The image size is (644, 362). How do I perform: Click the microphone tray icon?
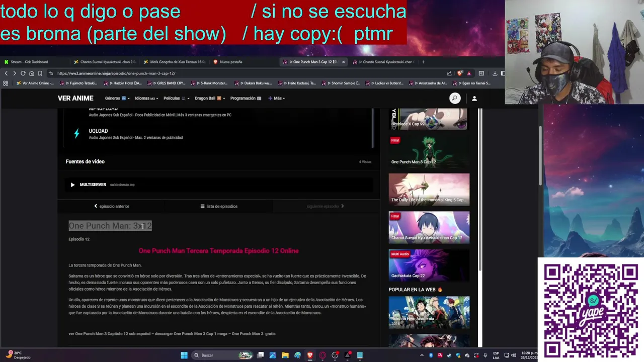point(485,355)
